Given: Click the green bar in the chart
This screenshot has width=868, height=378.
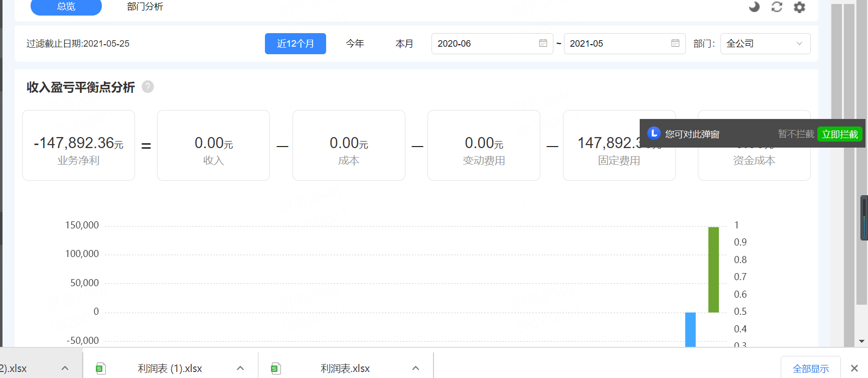Looking at the screenshot, I should coord(713,270).
